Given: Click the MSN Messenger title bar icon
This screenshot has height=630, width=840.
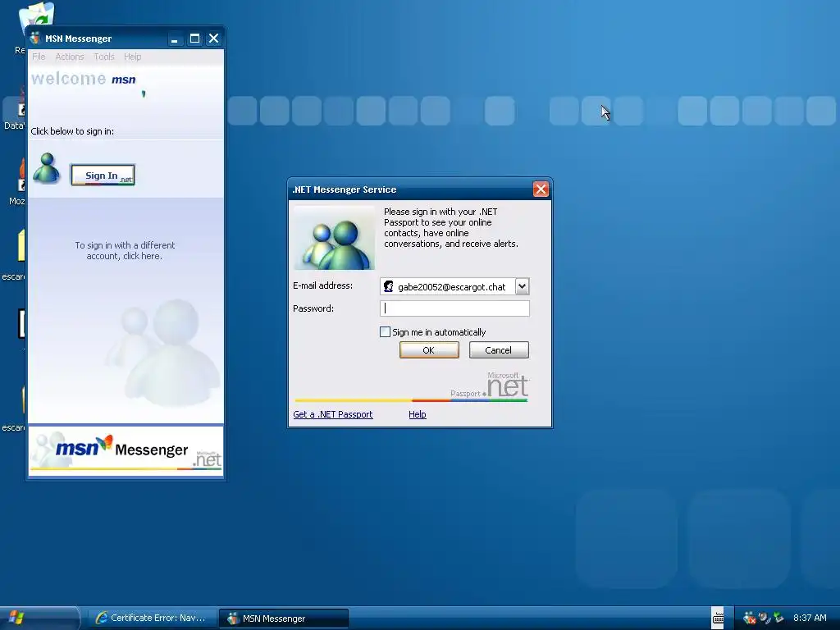Looking at the screenshot, I should [x=35, y=38].
